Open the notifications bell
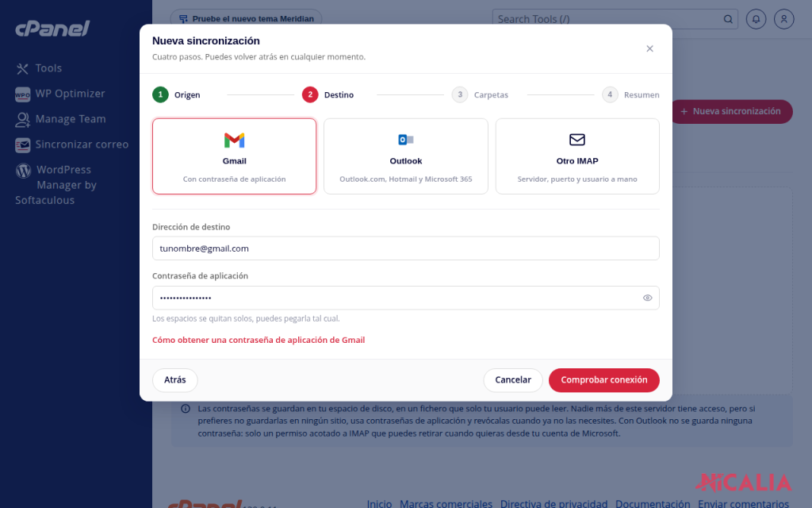 pos(756,19)
